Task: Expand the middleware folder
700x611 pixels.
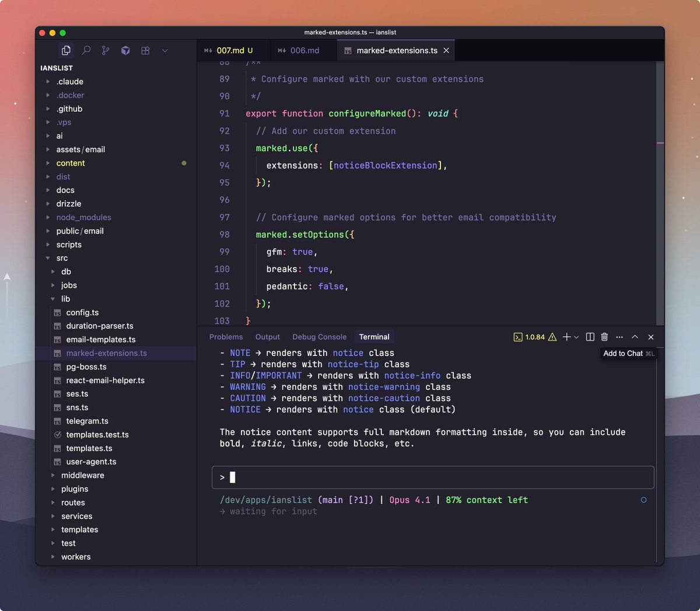Action: coord(116,476)
